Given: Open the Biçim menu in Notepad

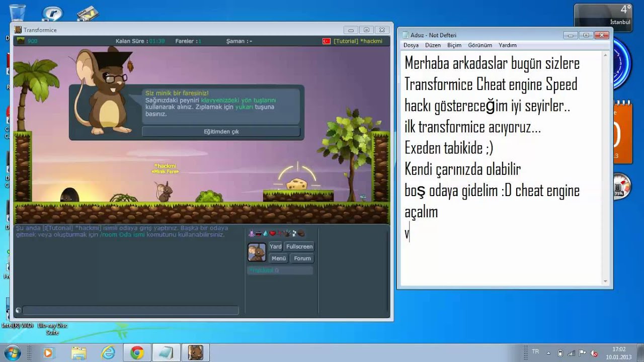Looking at the screenshot, I should (x=454, y=45).
